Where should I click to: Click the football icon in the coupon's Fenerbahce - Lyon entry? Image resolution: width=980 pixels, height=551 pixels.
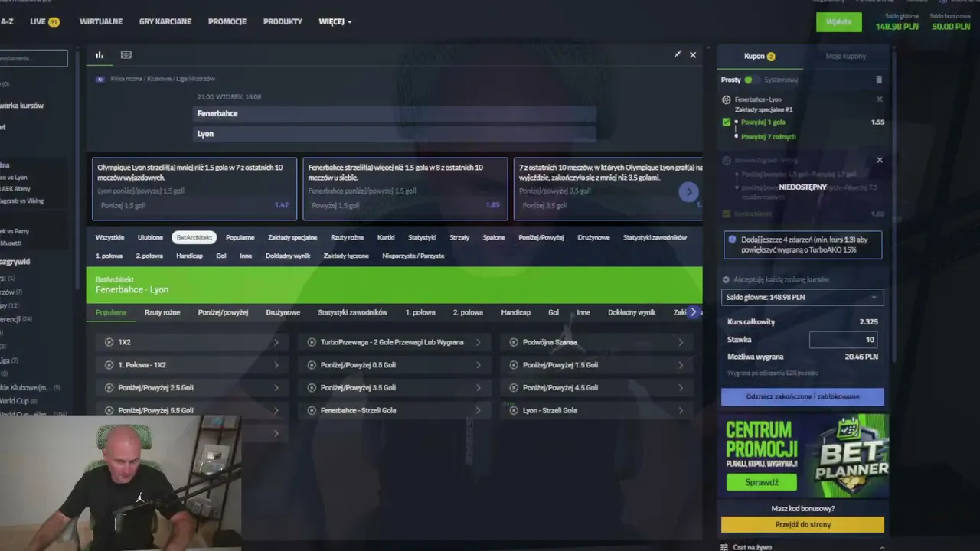727,99
